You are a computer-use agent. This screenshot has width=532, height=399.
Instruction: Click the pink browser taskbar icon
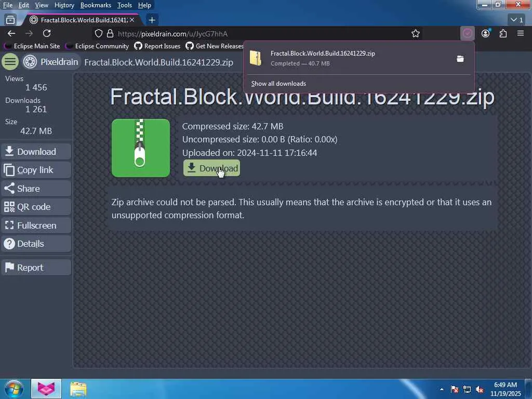(x=46, y=389)
